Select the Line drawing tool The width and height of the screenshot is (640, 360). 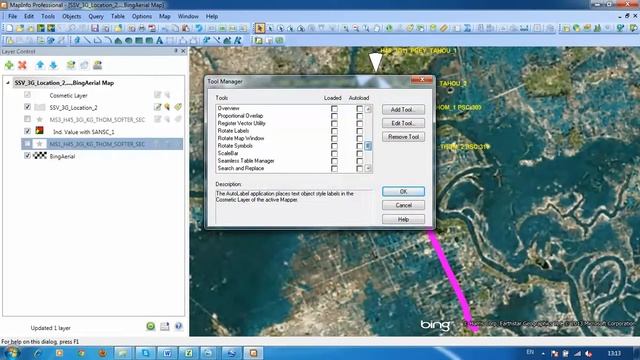click(x=87, y=40)
